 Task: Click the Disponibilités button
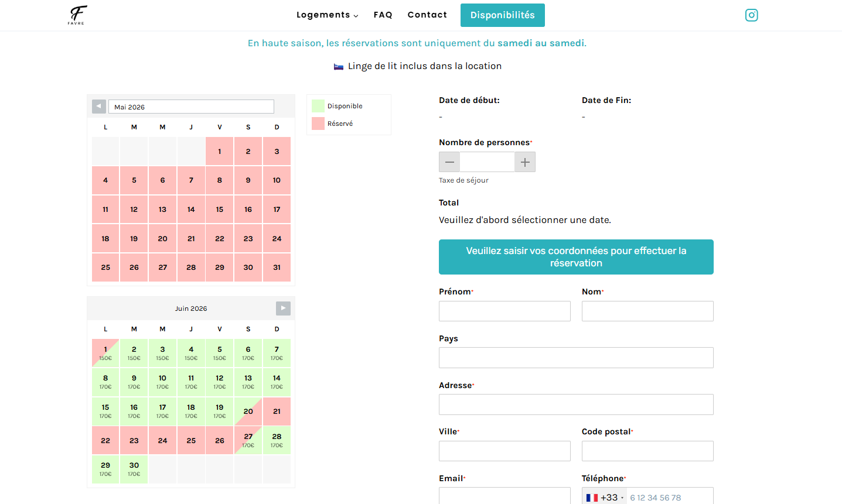click(x=502, y=15)
